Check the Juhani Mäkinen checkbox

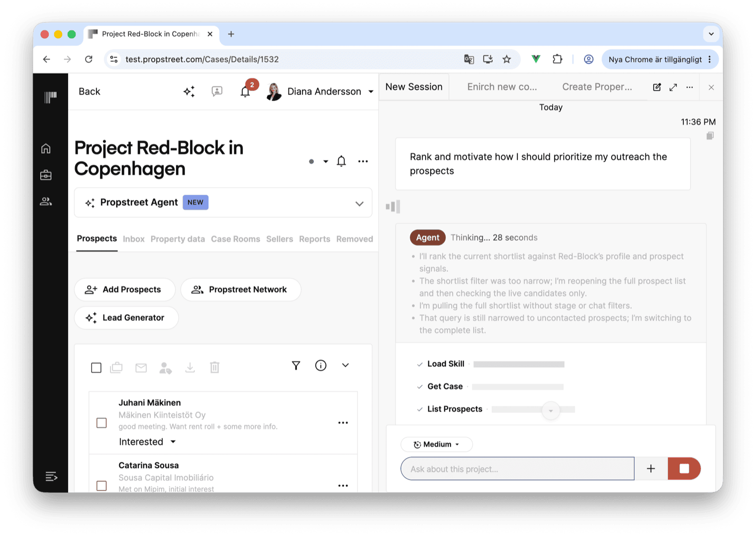101,423
